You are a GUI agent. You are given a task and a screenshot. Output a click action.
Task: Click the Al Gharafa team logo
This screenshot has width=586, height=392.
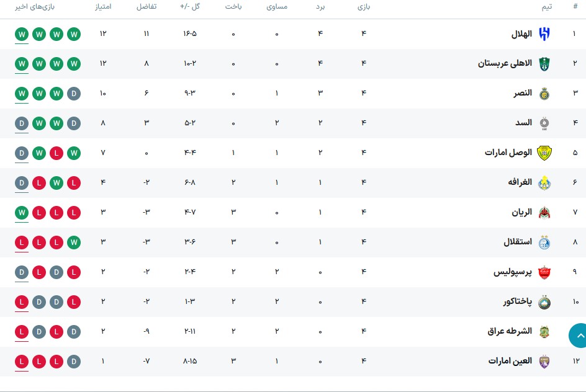[x=544, y=183]
